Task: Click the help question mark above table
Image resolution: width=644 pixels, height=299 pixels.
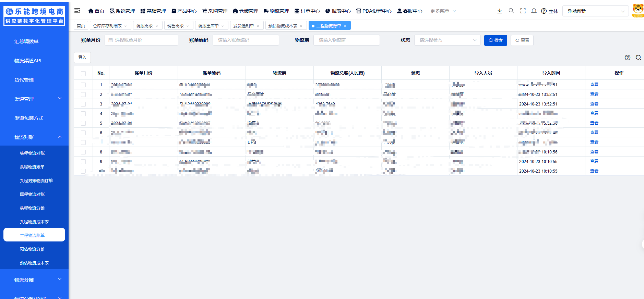Action: point(627,58)
